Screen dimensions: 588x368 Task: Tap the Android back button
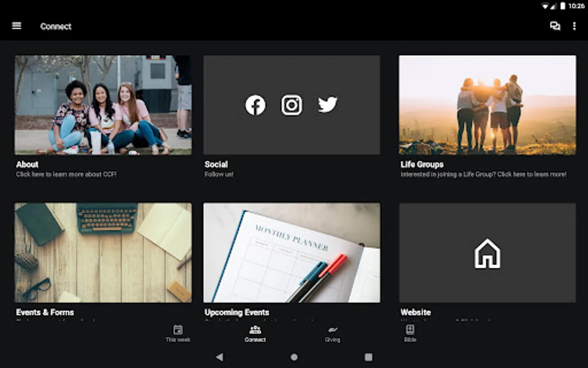(x=220, y=357)
